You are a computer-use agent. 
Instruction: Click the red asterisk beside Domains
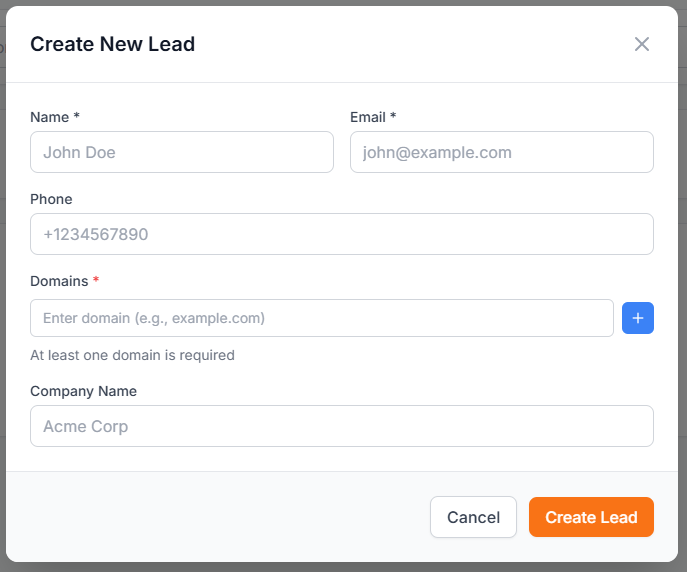(96, 281)
